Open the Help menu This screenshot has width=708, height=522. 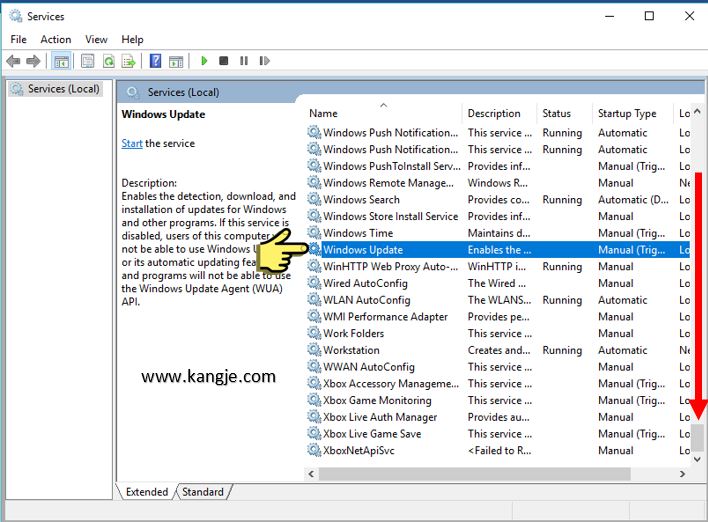[x=132, y=39]
